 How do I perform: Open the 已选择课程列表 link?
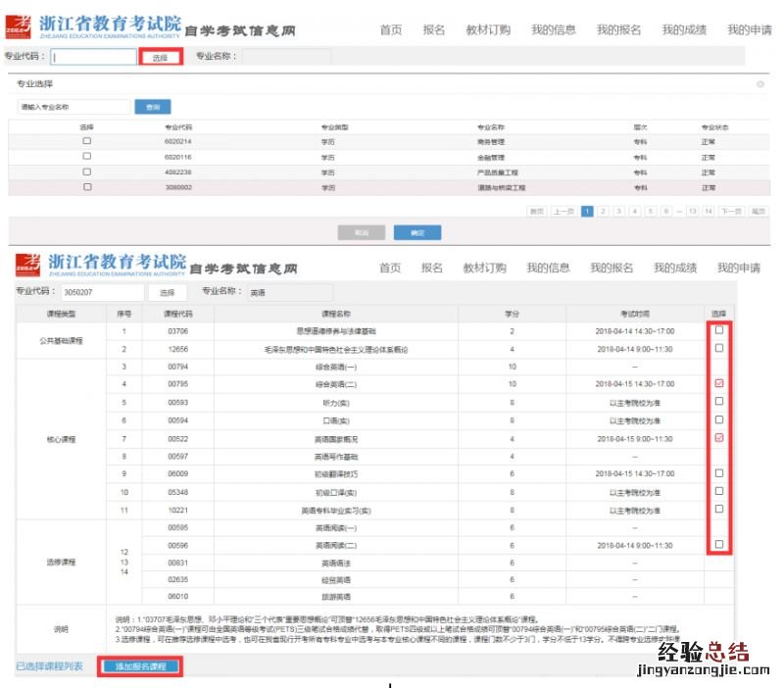(x=49, y=666)
